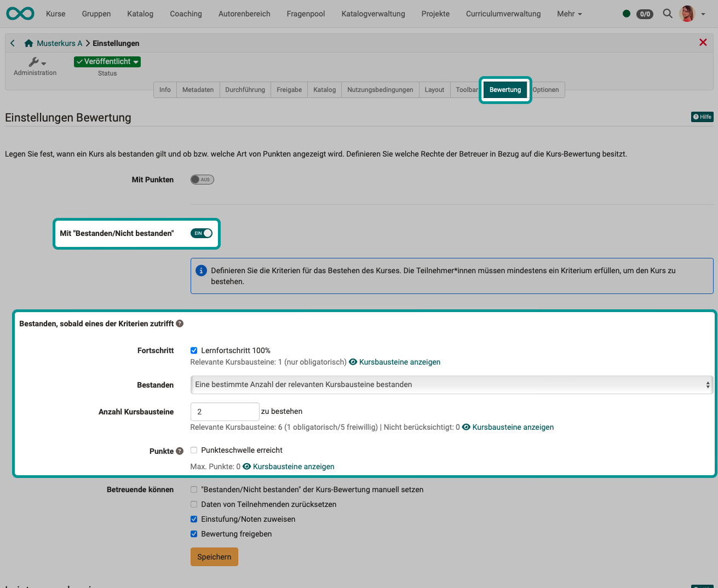Open Musterkurs A from the breadcrumb
This screenshot has width=718, height=588.
tap(60, 43)
